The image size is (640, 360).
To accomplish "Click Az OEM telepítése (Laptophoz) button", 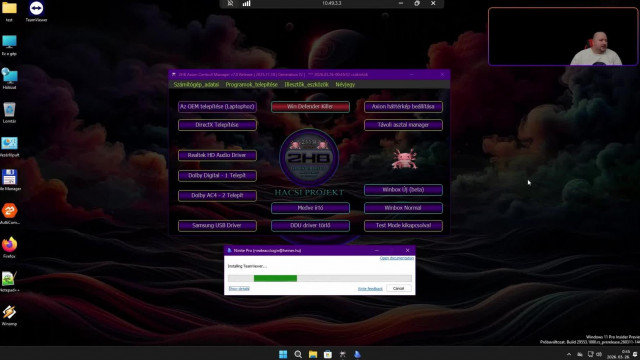I will (x=217, y=107).
